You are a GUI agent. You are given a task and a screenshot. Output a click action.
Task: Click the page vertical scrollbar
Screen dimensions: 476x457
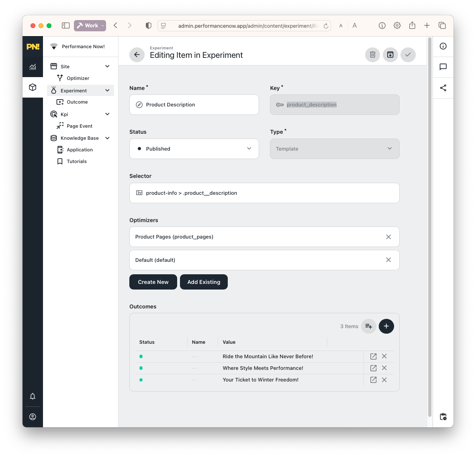(x=429, y=227)
